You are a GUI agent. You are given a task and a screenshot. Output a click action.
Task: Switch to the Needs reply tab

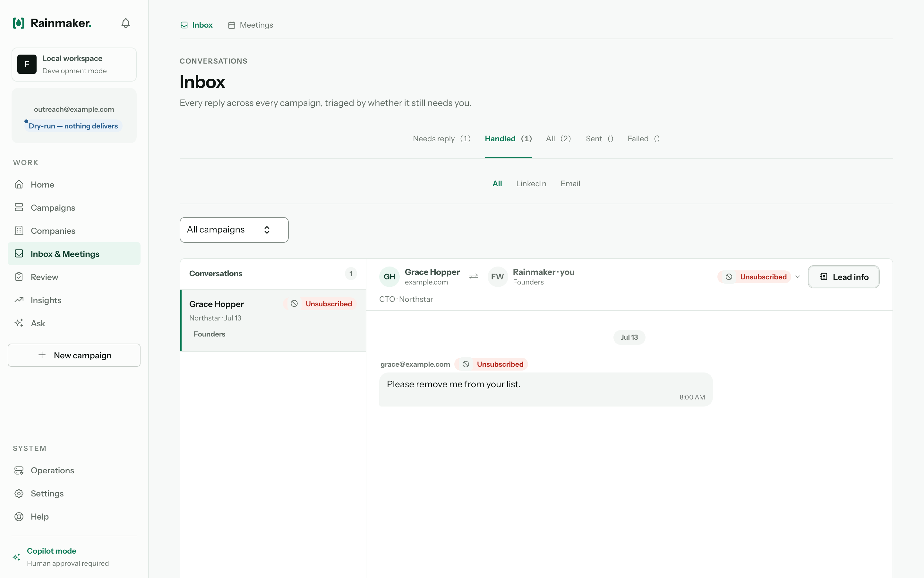pyautogui.click(x=442, y=139)
